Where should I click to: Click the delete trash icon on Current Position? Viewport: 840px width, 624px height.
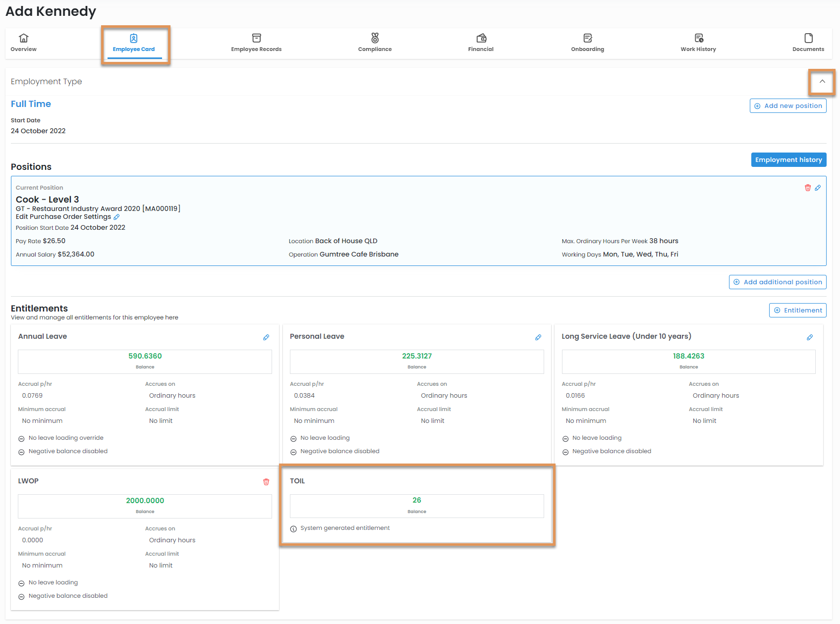pyautogui.click(x=807, y=188)
